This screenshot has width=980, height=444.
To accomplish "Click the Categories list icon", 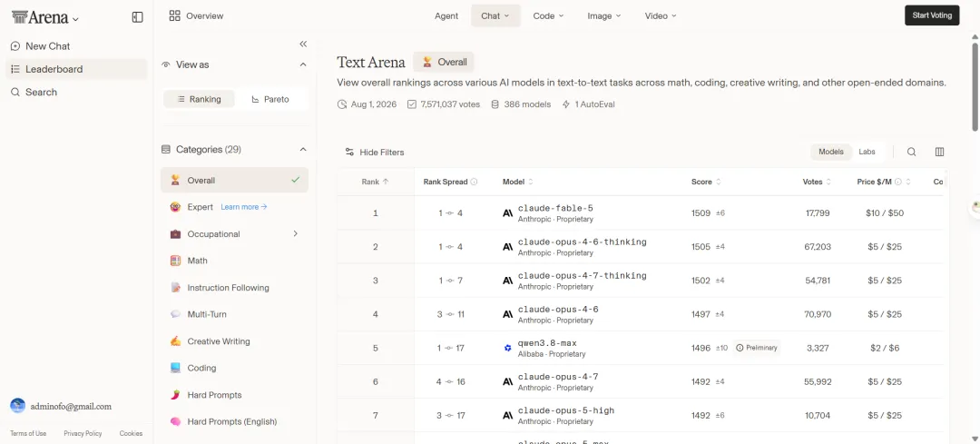I will pos(166,150).
